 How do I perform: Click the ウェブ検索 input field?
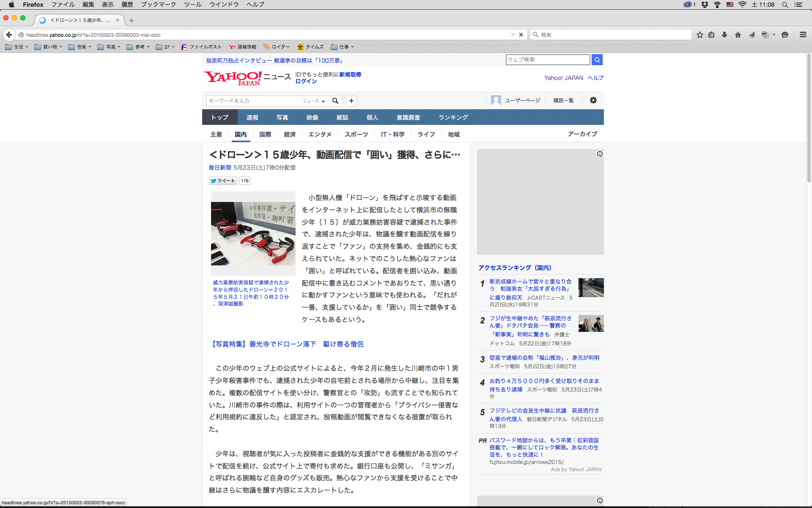click(548, 60)
